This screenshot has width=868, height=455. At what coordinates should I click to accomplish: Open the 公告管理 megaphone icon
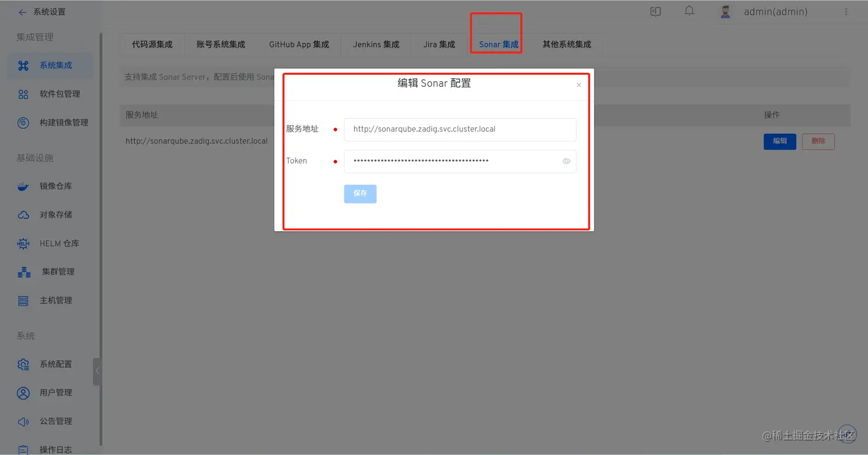[23, 421]
